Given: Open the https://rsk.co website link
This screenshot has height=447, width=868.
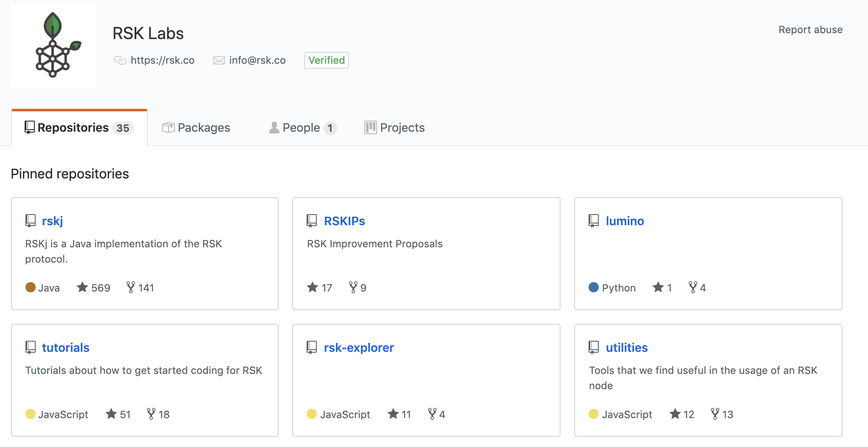Looking at the screenshot, I should pos(162,60).
